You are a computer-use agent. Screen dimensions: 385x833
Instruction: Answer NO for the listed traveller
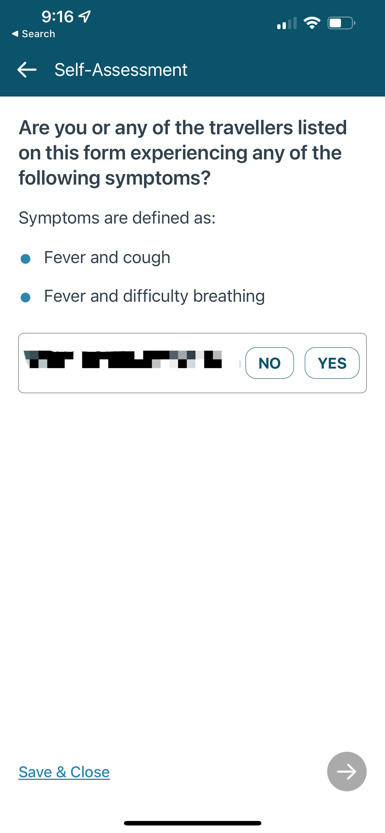tap(269, 363)
